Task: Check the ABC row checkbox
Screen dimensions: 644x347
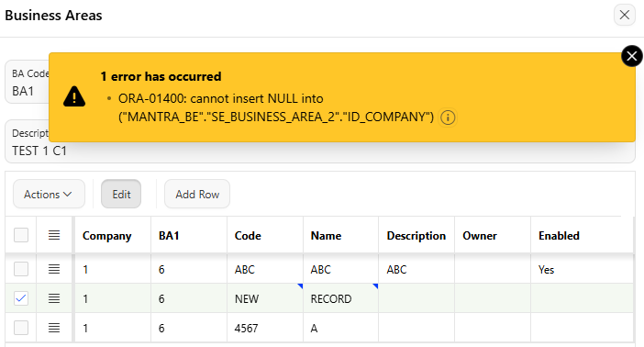Action: (x=21, y=269)
